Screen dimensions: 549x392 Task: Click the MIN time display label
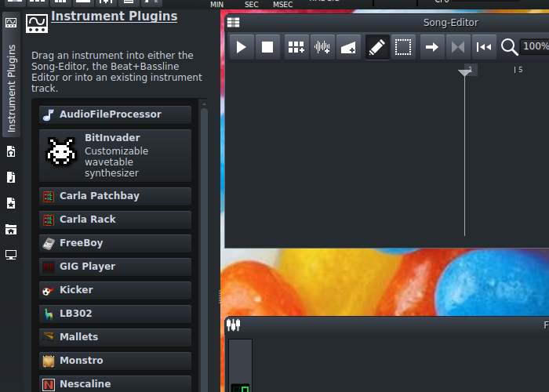[216, 5]
